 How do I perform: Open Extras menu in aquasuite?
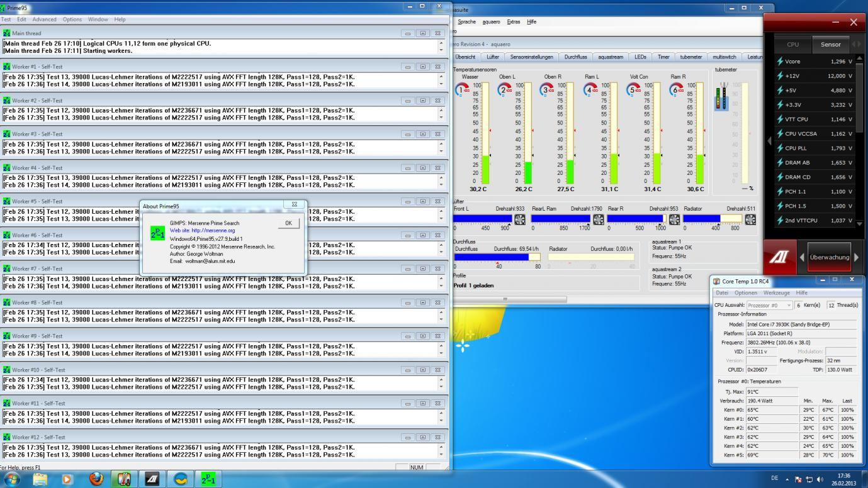click(x=514, y=22)
